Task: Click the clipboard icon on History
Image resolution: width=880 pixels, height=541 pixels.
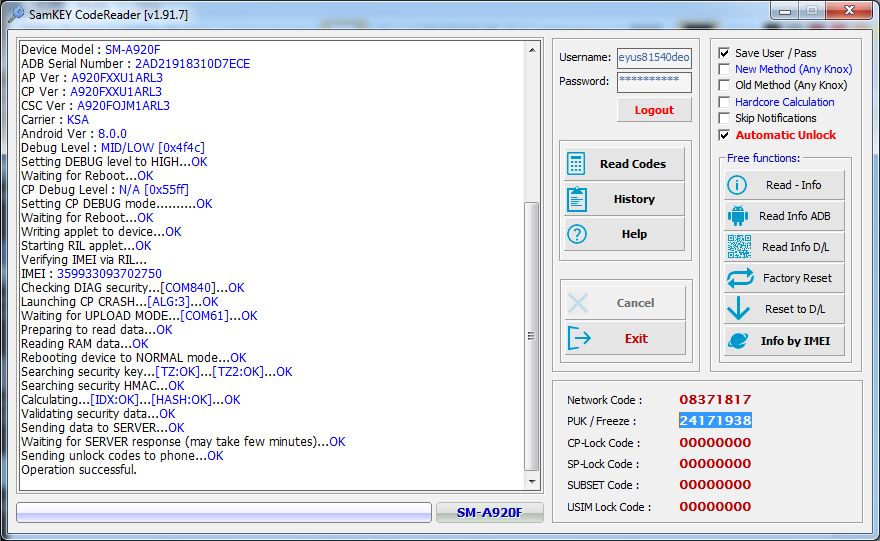Action: 576,199
